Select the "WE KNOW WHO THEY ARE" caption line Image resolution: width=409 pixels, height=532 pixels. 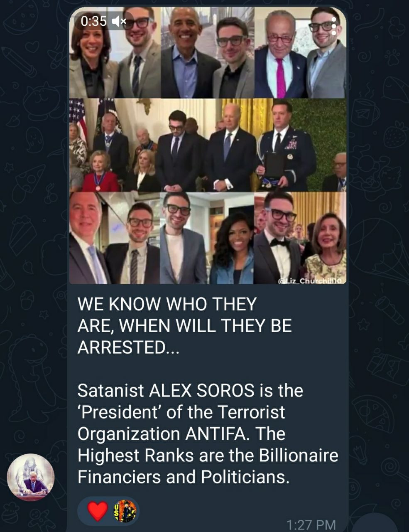point(167,304)
